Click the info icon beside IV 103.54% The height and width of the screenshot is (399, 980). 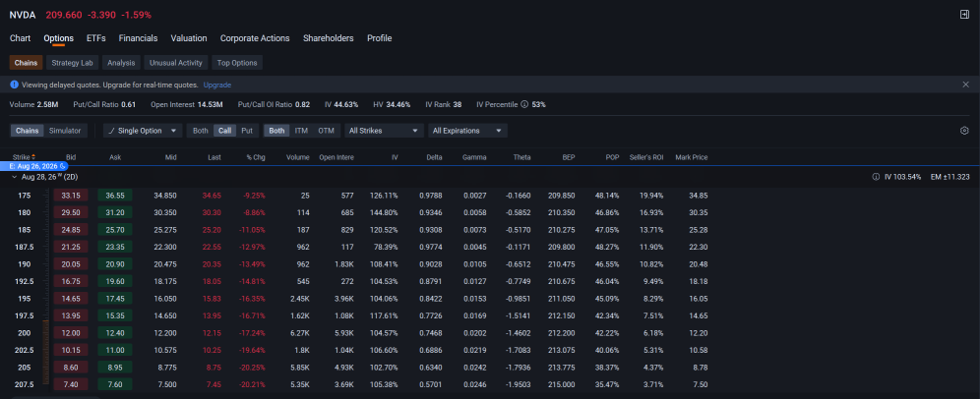click(876, 177)
